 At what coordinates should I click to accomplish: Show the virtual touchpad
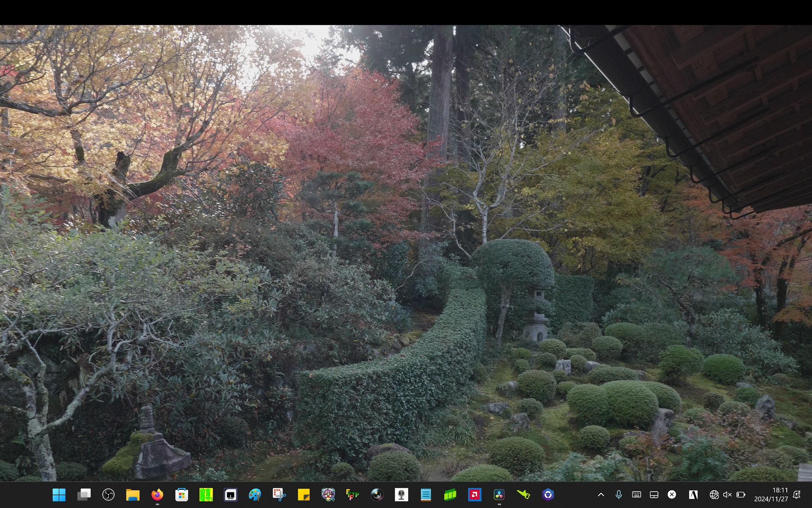point(654,494)
